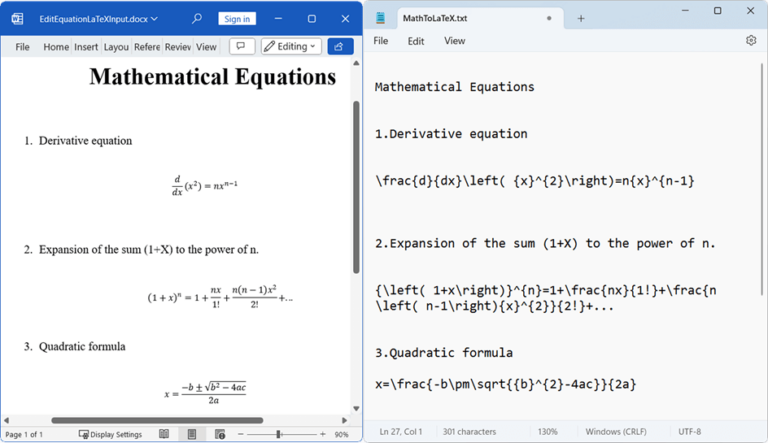The width and height of the screenshot is (768, 443).
Task: Click zoom out minus in Word status bar
Action: [241, 434]
